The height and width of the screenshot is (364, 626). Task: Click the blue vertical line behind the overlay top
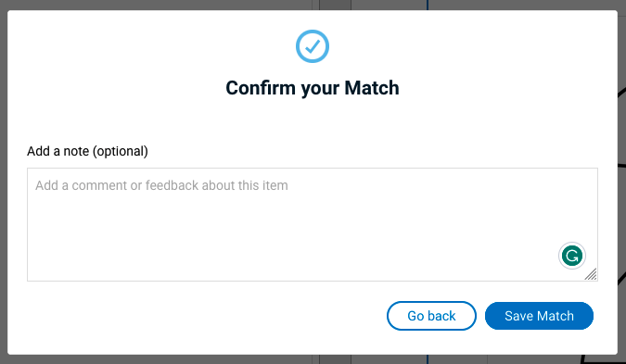(x=428, y=5)
